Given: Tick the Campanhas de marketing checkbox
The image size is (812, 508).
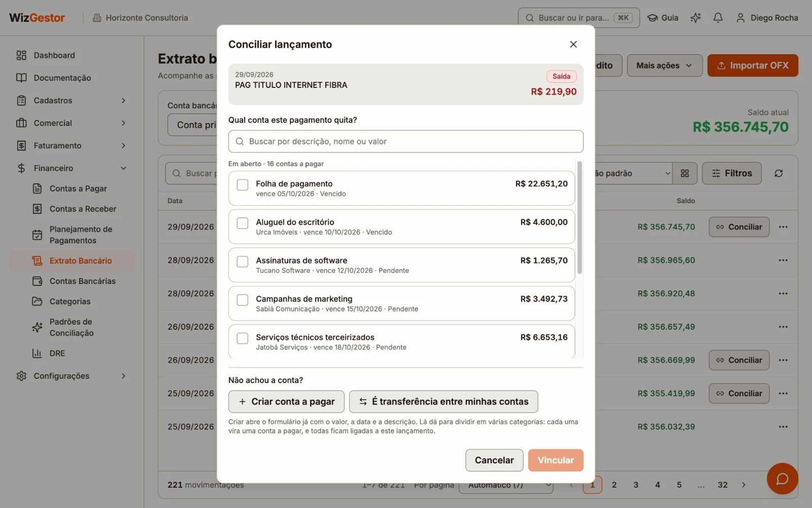Looking at the screenshot, I should click(243, 300).
